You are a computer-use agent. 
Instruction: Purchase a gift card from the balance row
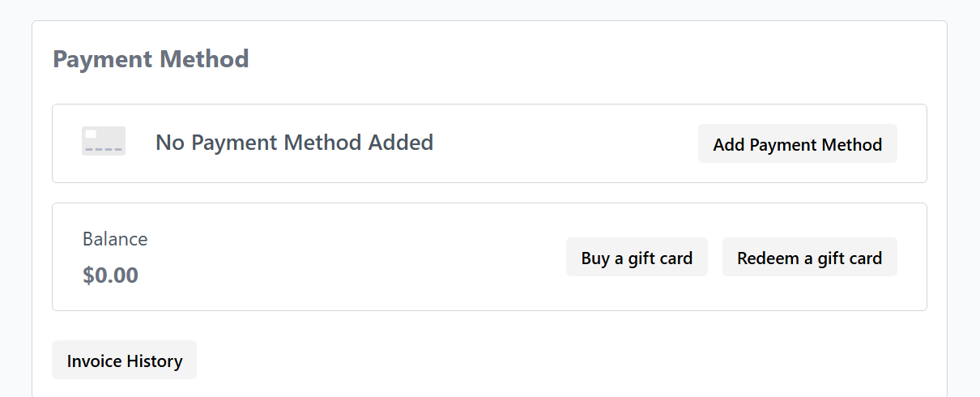coord(637,258)
